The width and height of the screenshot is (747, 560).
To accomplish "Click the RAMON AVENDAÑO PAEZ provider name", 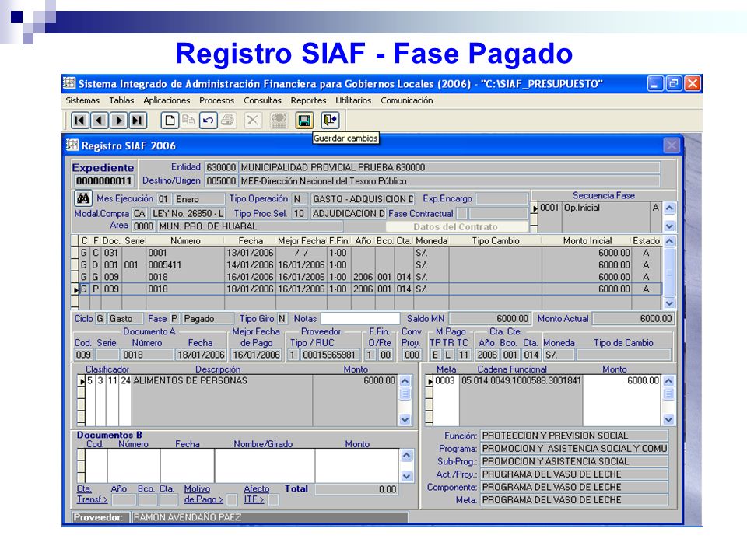I will coord(188,517).
